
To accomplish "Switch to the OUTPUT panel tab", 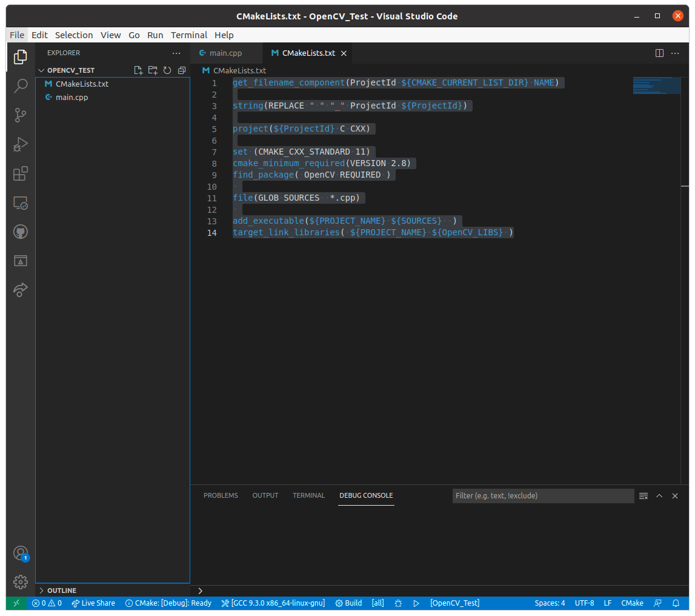I will 265,495.
